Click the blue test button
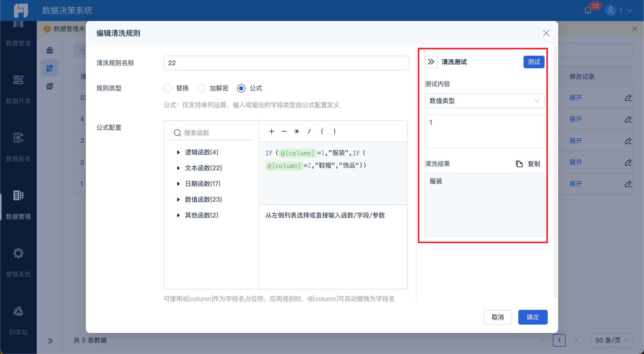This screenshot has width=644, height=354. pos(534,62)
